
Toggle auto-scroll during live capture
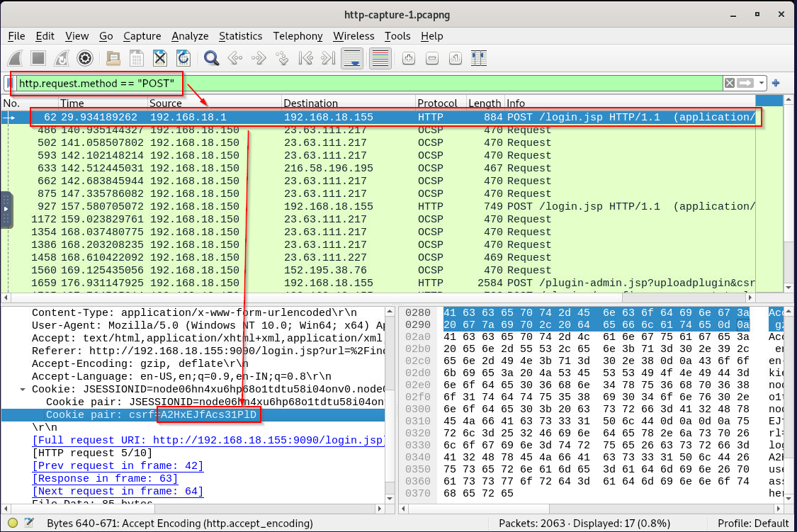click(355, 58)
